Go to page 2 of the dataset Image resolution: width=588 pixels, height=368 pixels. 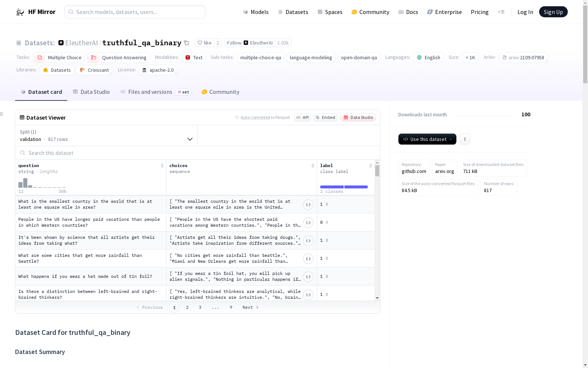[187, 307]
